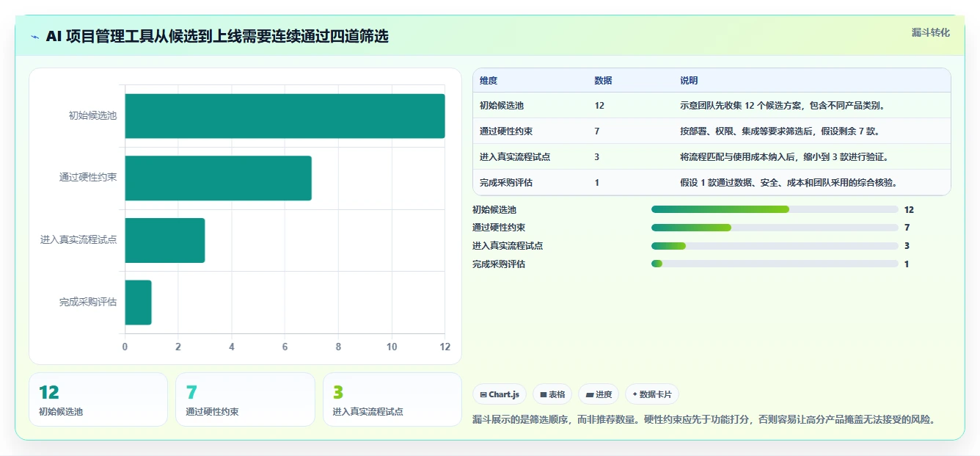Screen dimensions: 980x456
Task: Click description starting 按部署、权限、集成
Action: (x=780, y=131)
